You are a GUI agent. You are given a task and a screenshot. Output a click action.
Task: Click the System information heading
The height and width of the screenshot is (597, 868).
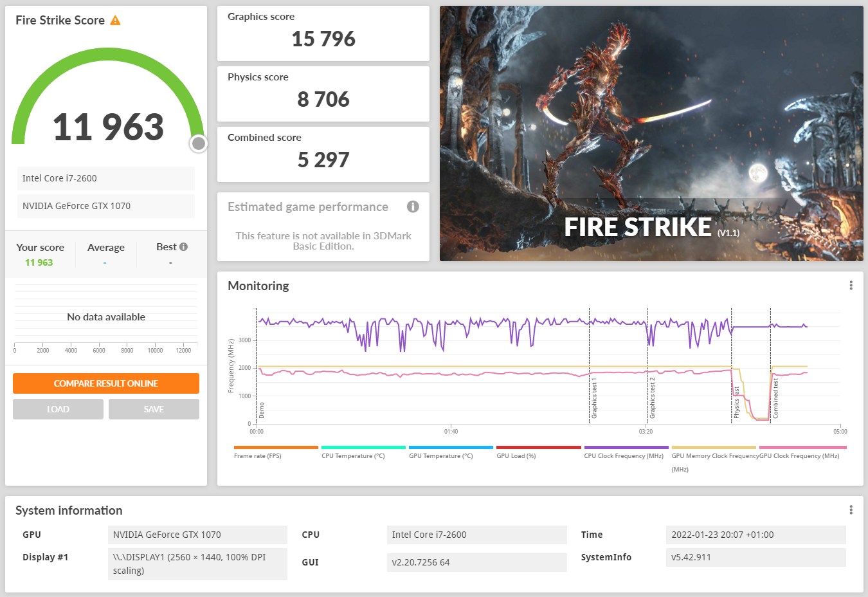[69, 510]
